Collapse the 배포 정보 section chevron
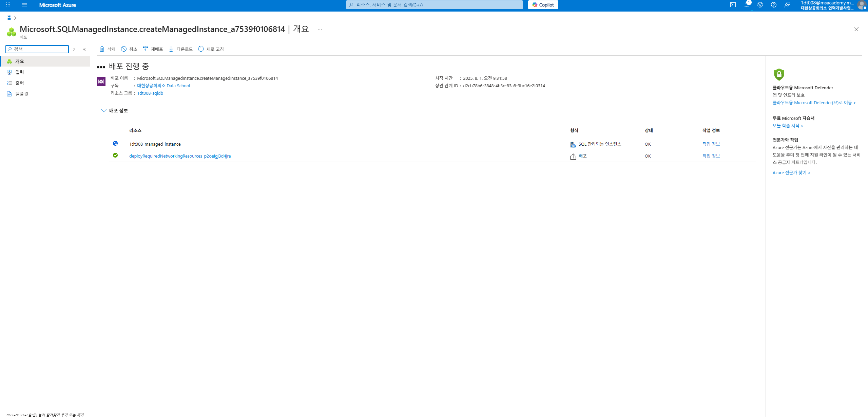This screenshot has width=868, height=417. tap(104, 111)
